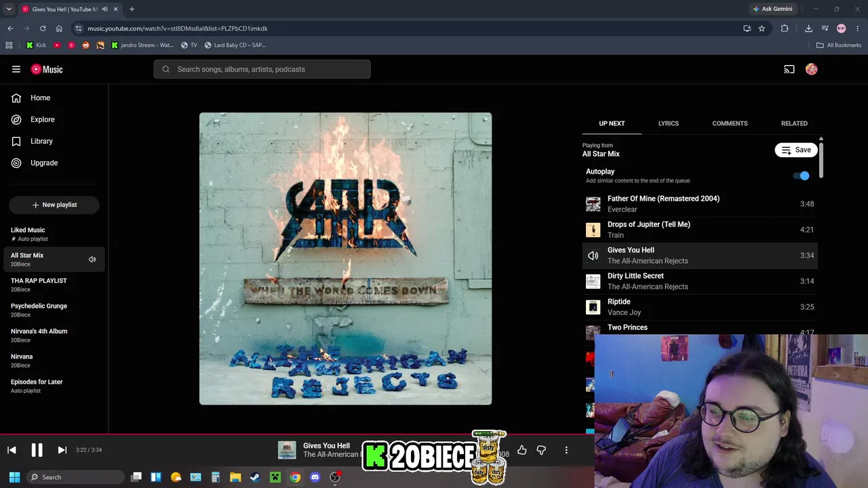868x488 pixels.
Task: Open the Chrome profile avatar
Action: 842,28
